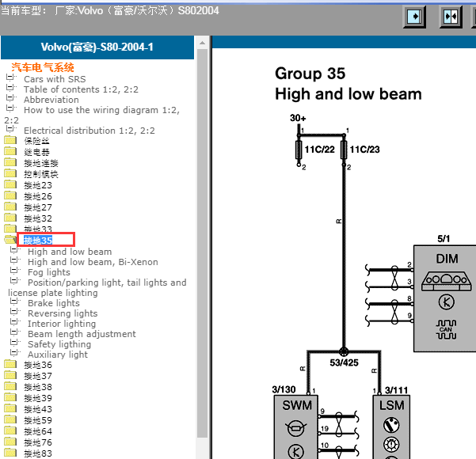Click the SWM module block in diagram

click(x=296, y=427)
